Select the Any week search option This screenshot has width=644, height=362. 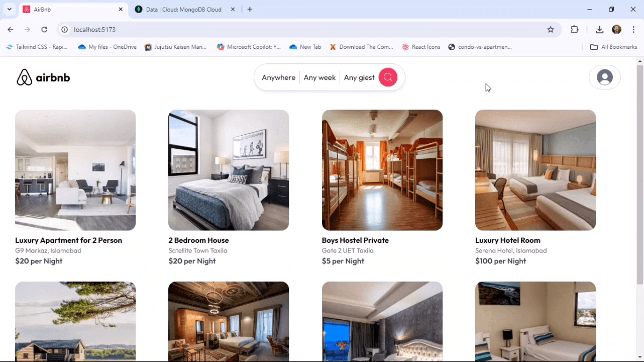pos(319,77)
